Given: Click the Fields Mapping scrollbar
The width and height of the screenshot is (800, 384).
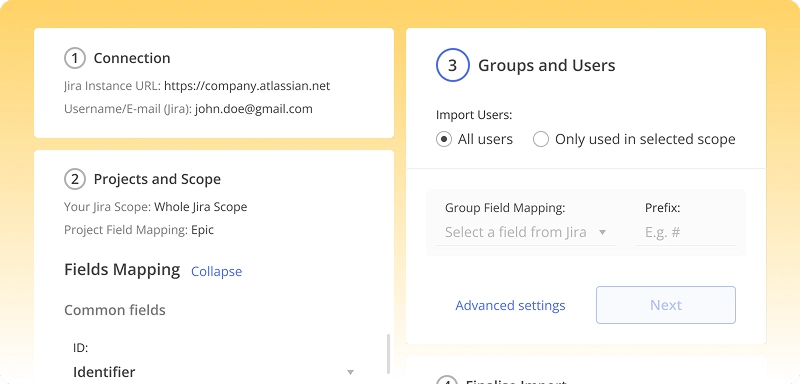Looking at the screenshot, I should 388,354.
